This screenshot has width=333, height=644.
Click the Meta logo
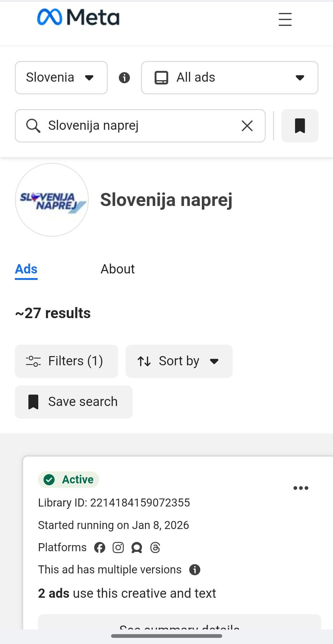[78, 17]
